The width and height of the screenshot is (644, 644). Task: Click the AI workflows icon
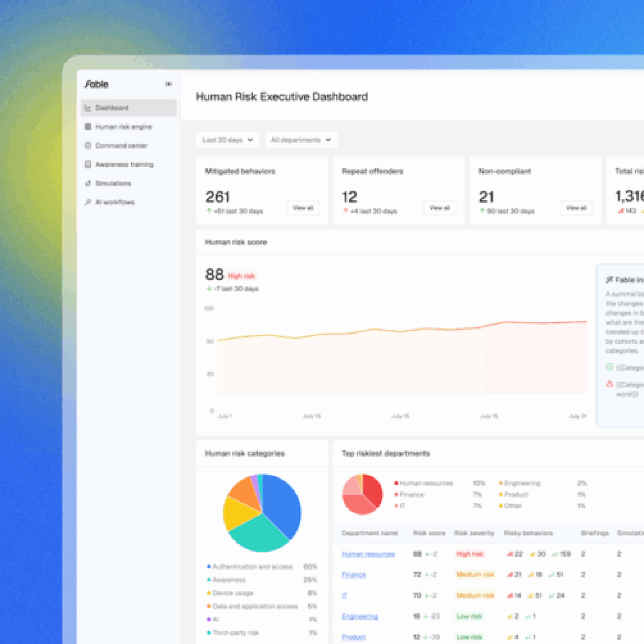tap(88, 202)
